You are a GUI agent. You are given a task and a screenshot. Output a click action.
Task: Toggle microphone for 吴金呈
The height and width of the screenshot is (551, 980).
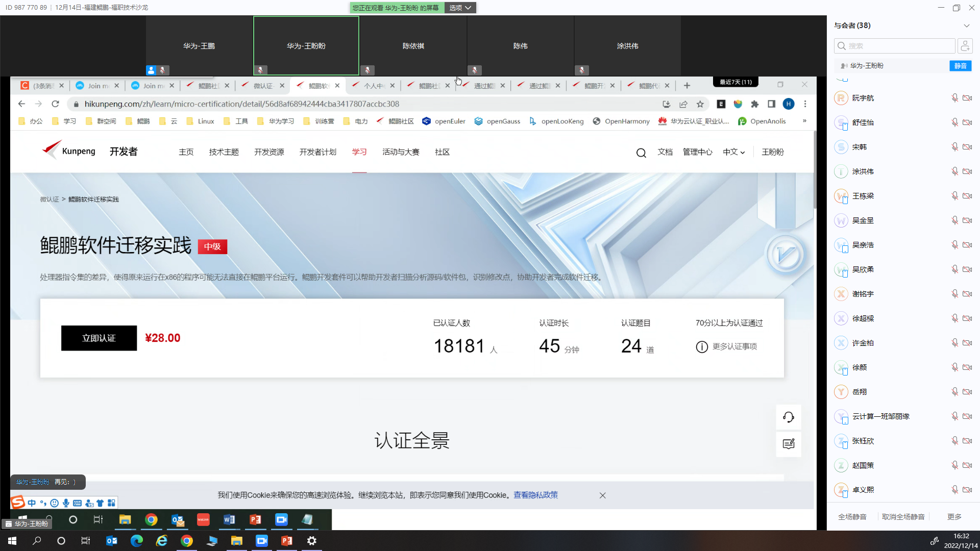[954, 220]
